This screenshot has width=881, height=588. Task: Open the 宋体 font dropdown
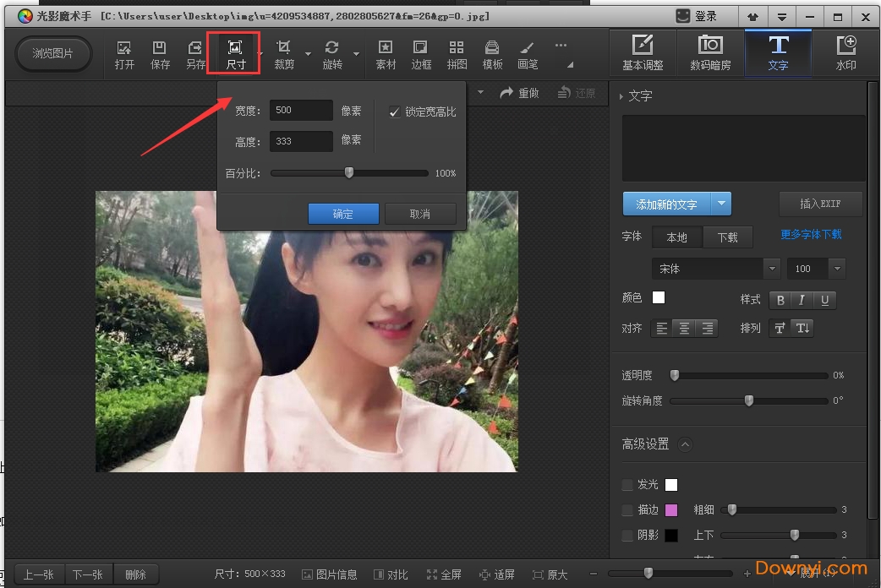[771, 269]
